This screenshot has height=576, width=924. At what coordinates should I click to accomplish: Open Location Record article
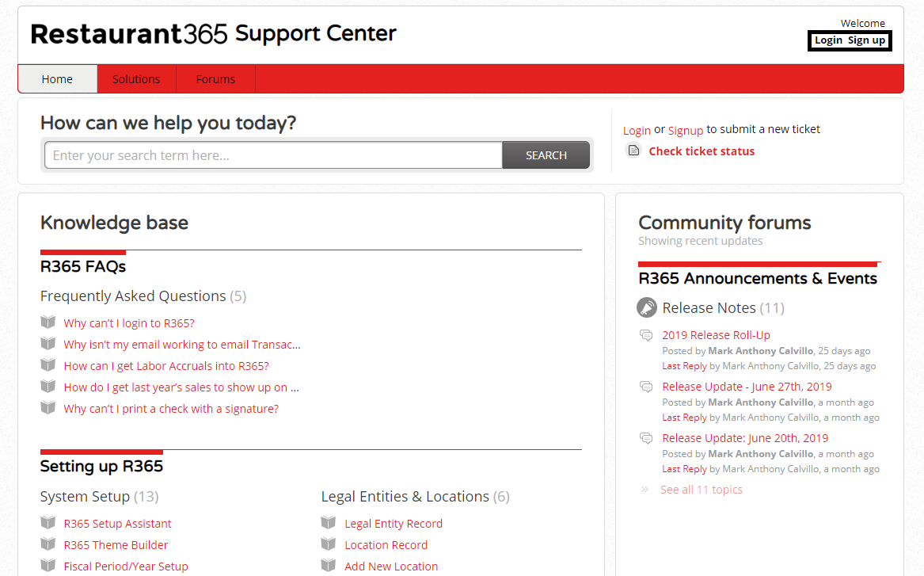point(386,545)
